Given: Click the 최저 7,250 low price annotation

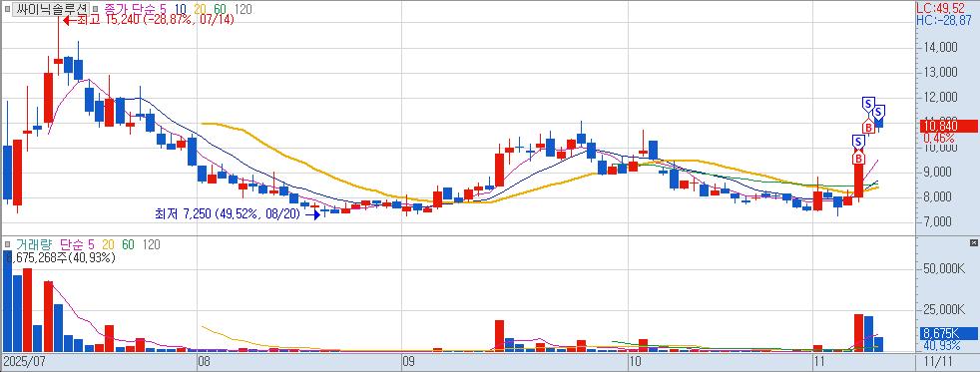Looking at the screenshot, I should coord(239,214).
